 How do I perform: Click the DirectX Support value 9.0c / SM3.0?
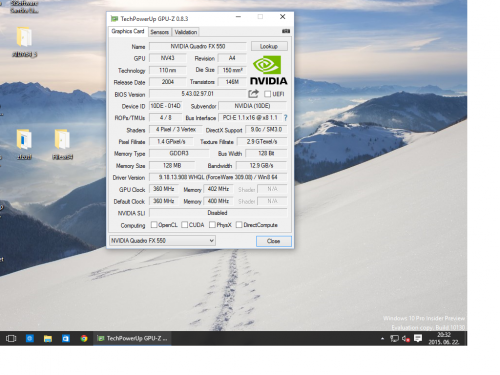266,129
